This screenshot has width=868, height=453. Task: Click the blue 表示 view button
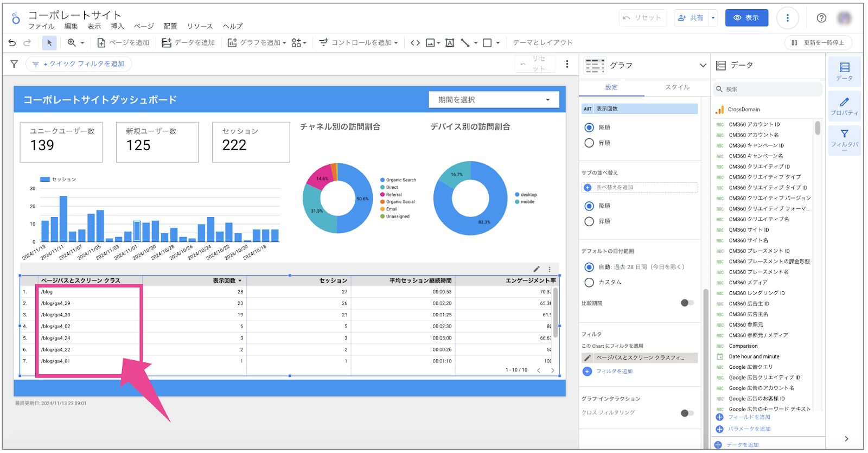tap(746, 18)
